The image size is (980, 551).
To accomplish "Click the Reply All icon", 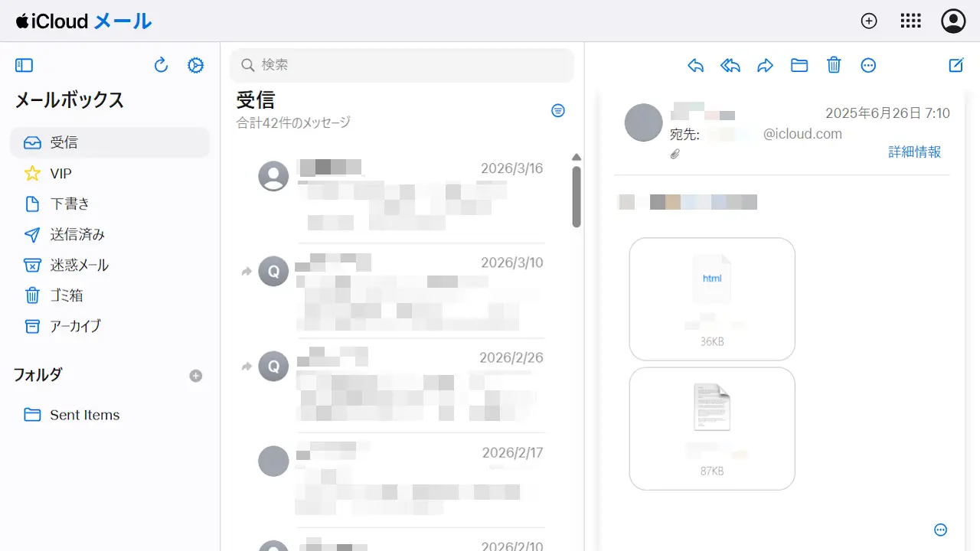I will 730,66.
